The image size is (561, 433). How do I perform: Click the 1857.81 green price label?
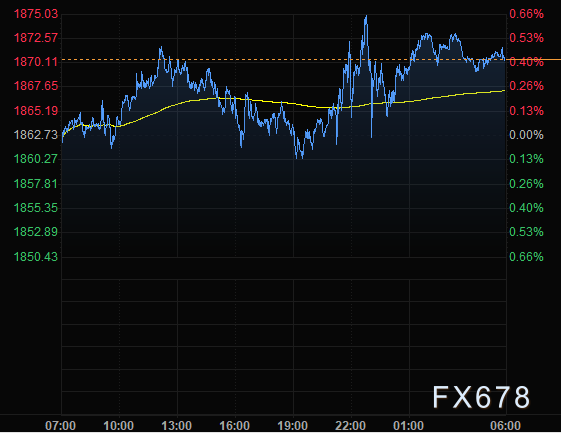[x=36, y=184]
